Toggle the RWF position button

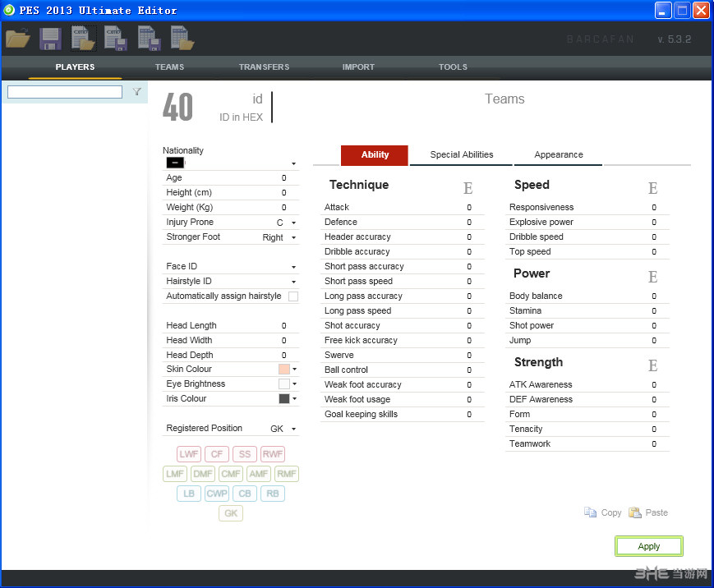(272, 454)
